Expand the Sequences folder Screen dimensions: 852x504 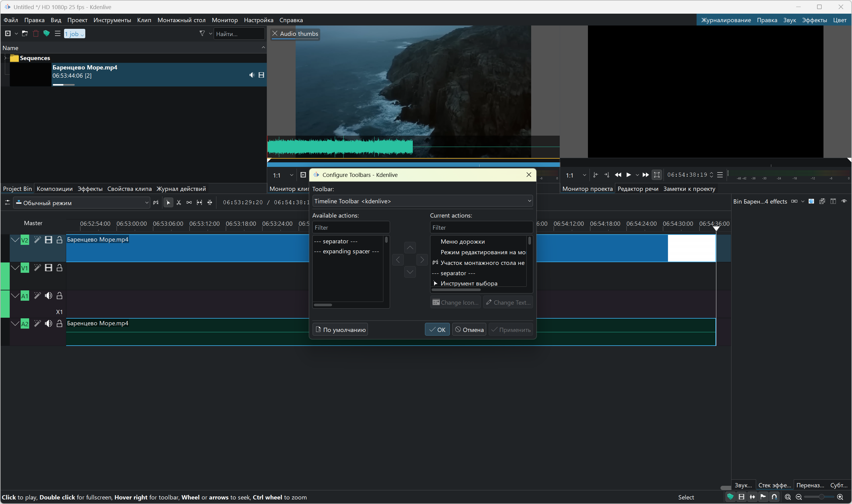5,58
